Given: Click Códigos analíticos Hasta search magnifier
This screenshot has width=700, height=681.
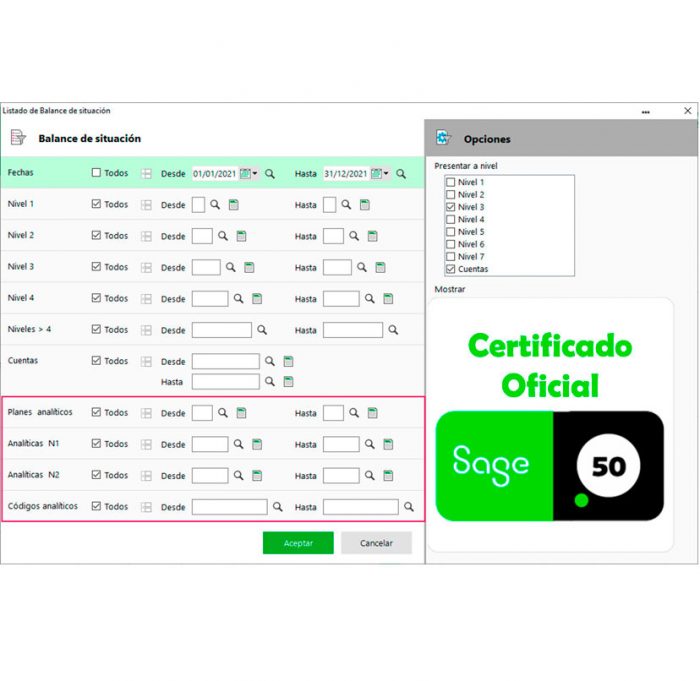Looking at the screenshot, I should pyautogui.click(x=409, y=507).
